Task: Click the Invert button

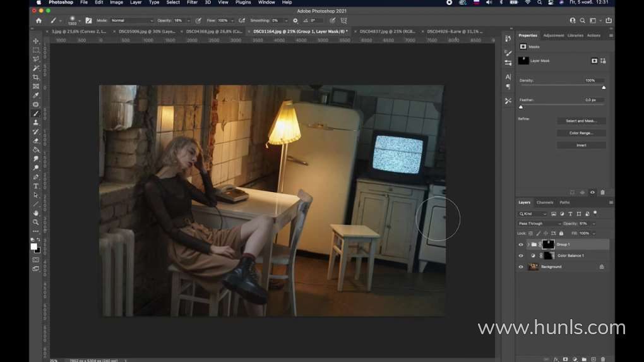Action: [x=581, y=145]
